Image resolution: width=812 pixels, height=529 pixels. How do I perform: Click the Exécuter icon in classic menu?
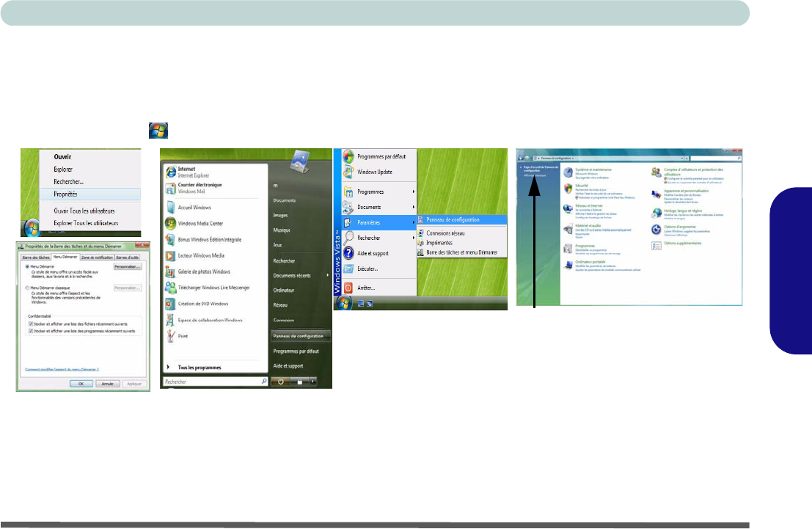tap(348, 269)
